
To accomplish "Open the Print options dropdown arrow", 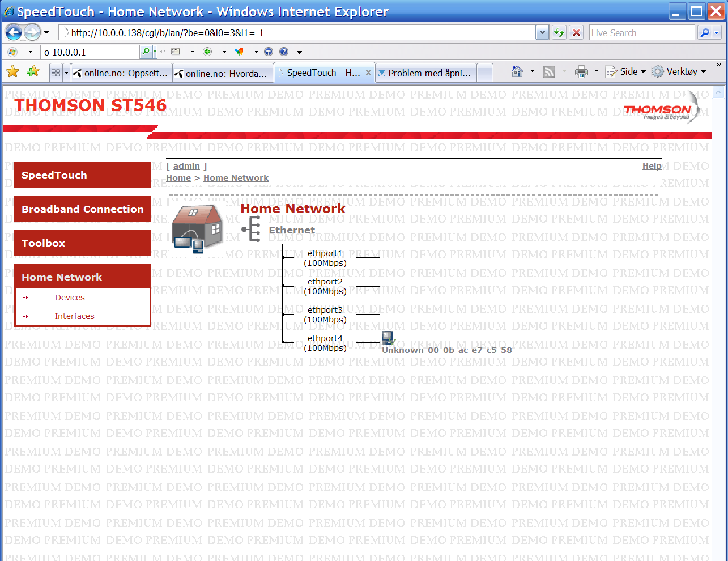I will 597,71.
